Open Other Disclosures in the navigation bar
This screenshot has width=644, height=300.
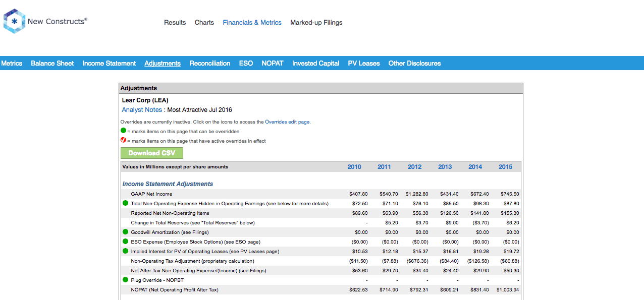click(415, 63)
